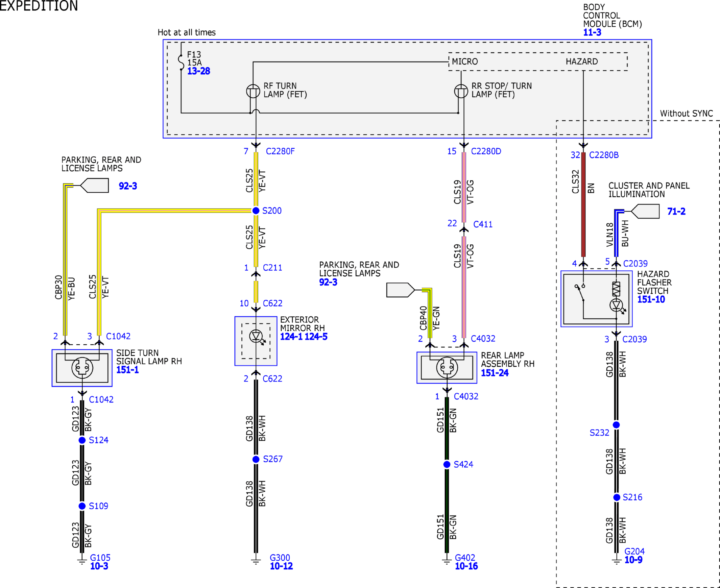Select splice dot S124
This screenshot has width=720, height=588.
pos(82,440)
